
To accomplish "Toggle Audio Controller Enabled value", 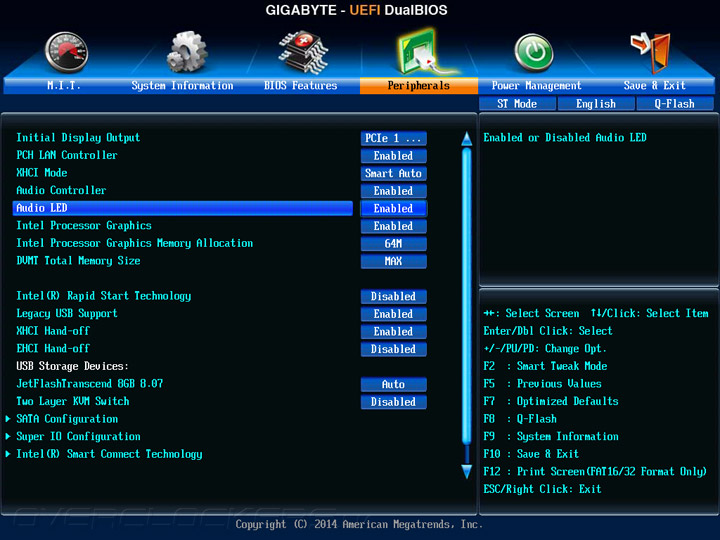I will [394, 191].
